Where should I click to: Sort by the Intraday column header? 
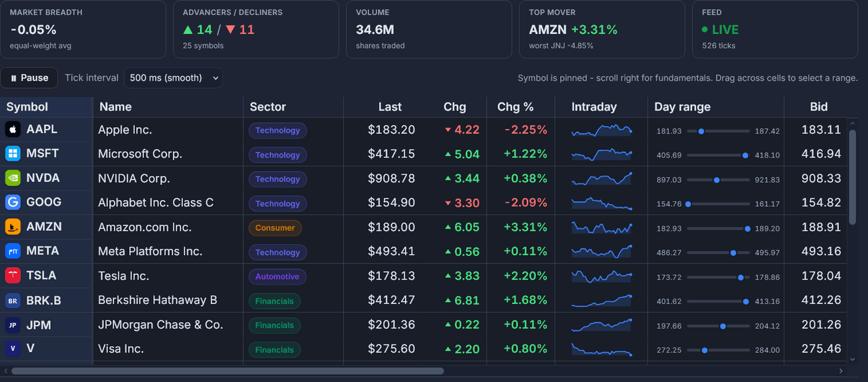point(601,107)
